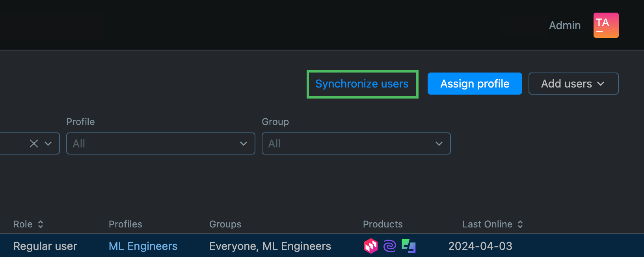Screen dimensions: 644x257
Task: Select the Regular user table row
Action: pyautogui.click(x=45, y=246)
